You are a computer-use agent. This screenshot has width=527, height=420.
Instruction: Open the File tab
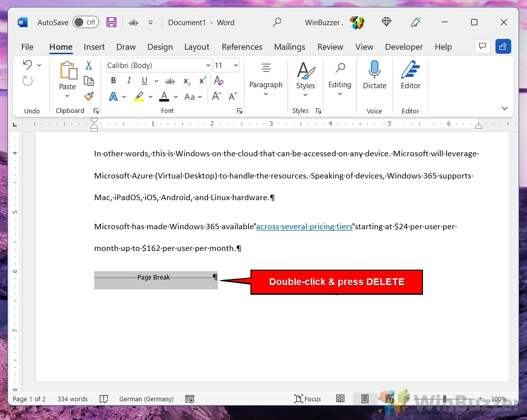(x=27, y=47)
